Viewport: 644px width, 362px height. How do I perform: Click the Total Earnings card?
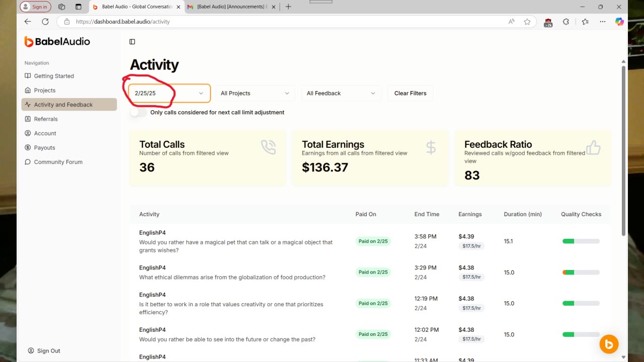click(370, 159)
